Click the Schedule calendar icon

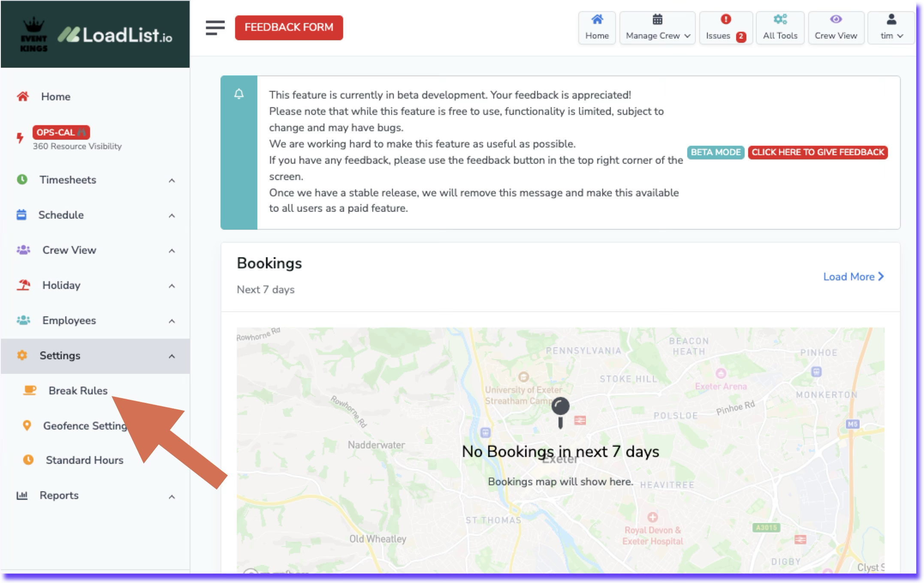[21, 215]
